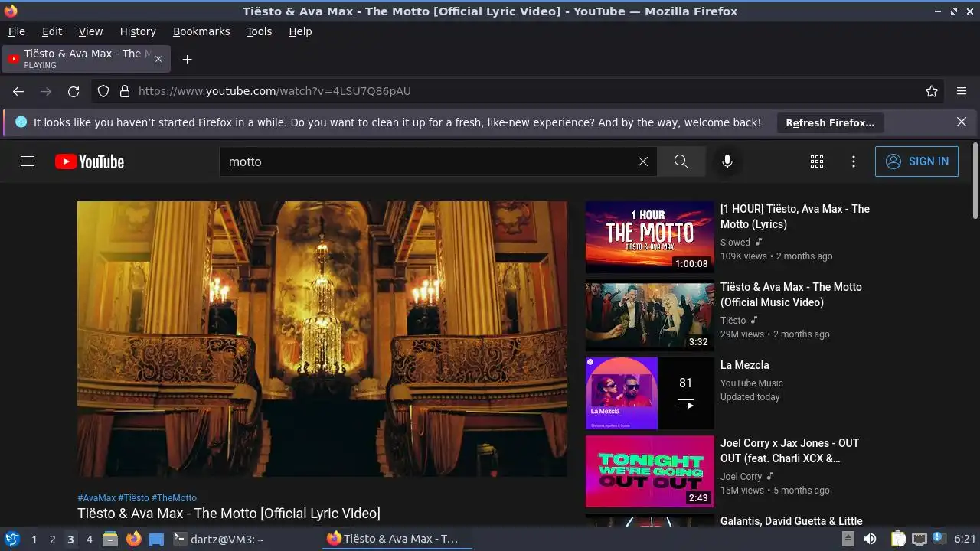Image resolution: width=980 pixels, height=551 pixels.
Task: Open YouTube apps grid
Action: (x=817, y=161)
